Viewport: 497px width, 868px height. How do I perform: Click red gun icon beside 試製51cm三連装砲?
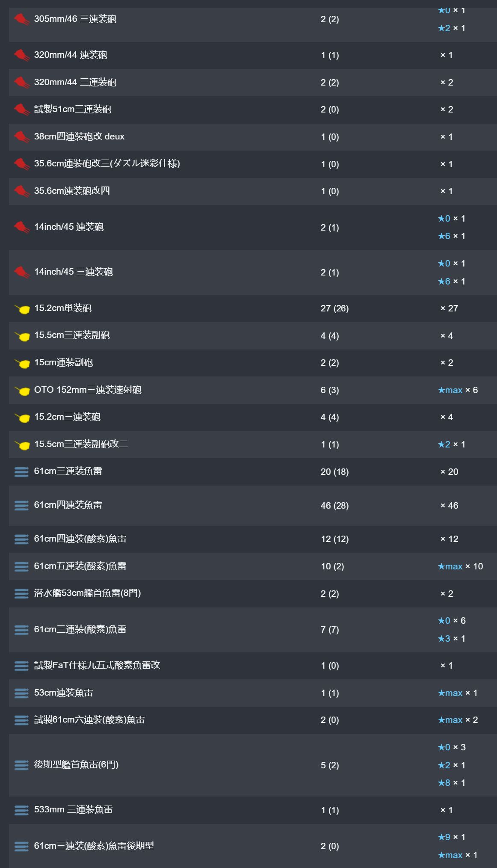click(21, 110)
